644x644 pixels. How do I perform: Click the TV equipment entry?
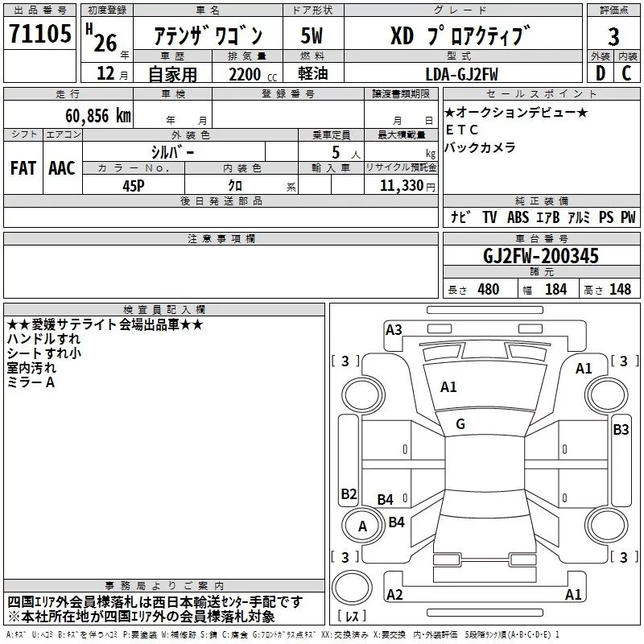tap(489, 217)
